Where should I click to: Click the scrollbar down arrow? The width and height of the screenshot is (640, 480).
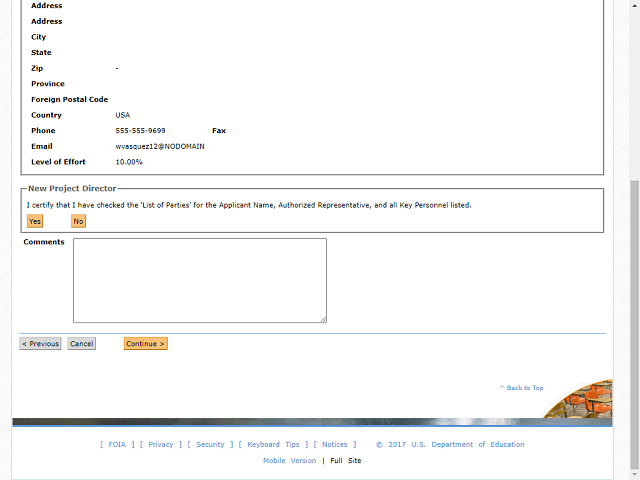635,474
